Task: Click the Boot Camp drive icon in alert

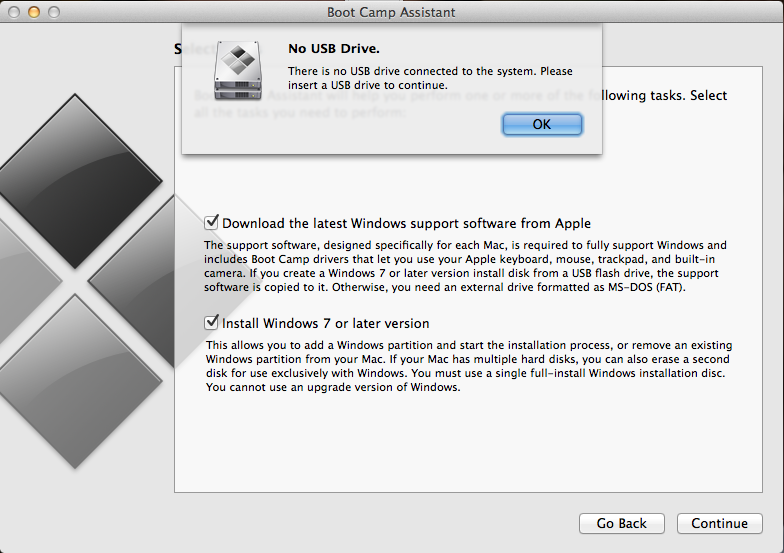Action: (x=238, y=70)
